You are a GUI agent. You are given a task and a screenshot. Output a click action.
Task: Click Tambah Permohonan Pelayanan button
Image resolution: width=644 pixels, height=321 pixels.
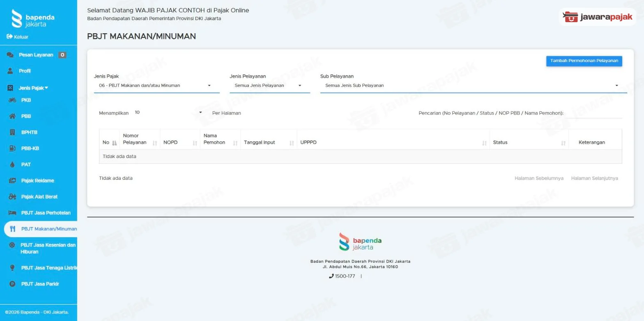click(x=584, y=61)
